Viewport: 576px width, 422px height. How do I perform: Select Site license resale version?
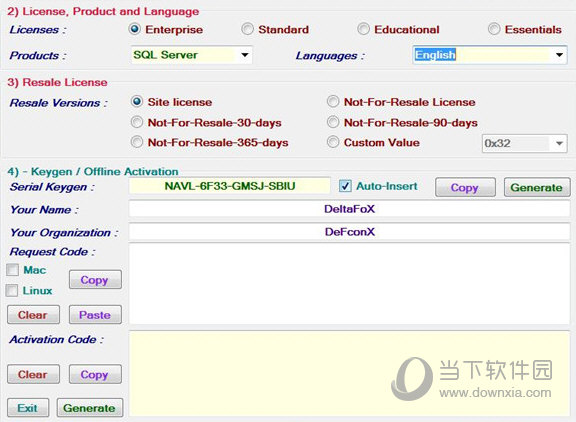tap(137, 102)
